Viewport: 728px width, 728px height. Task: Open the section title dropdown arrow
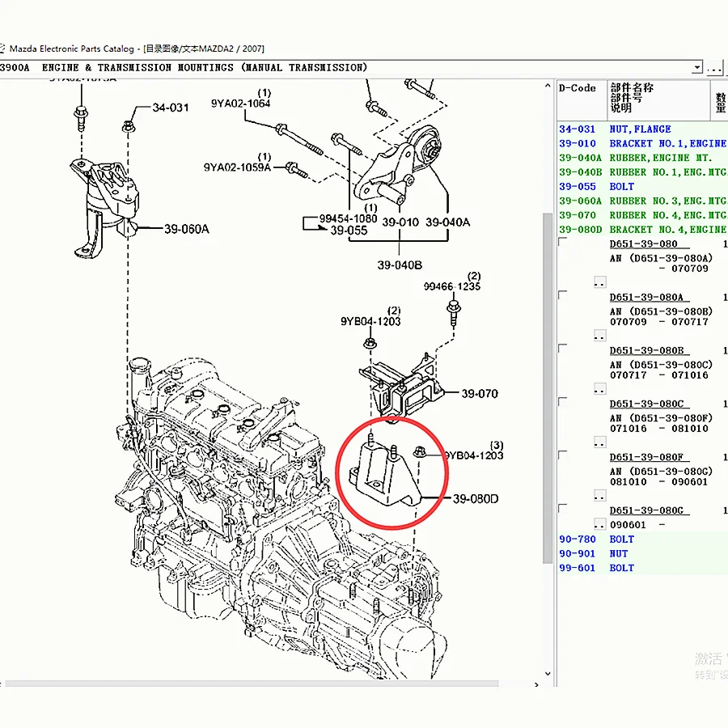pyautogui.click(x=696, y=68)
